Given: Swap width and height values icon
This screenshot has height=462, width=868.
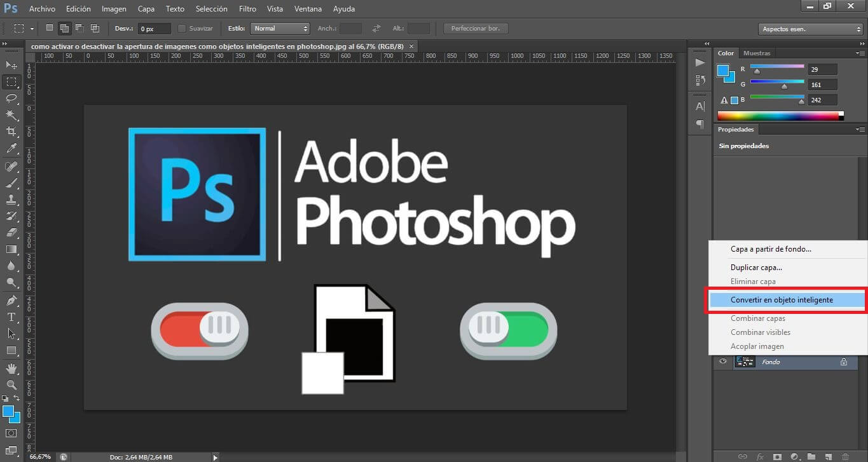Looking at the screenshot, I should click(x=376, y=29).
